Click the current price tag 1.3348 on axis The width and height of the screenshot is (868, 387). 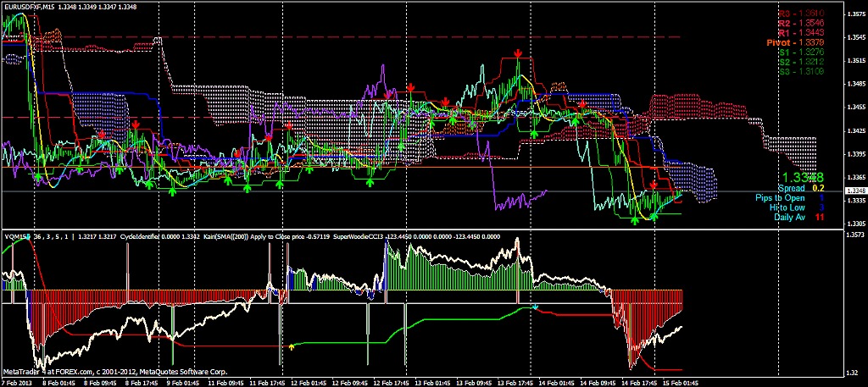(855, 191)
